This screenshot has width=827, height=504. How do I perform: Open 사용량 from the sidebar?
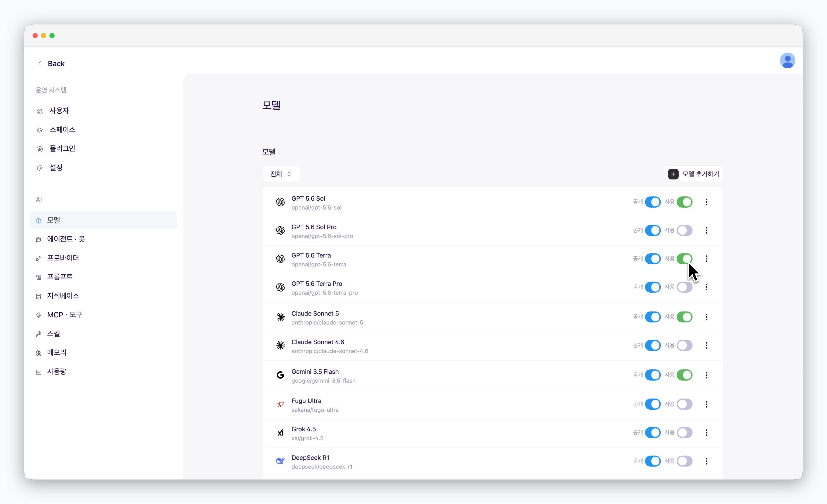[103, 371]
